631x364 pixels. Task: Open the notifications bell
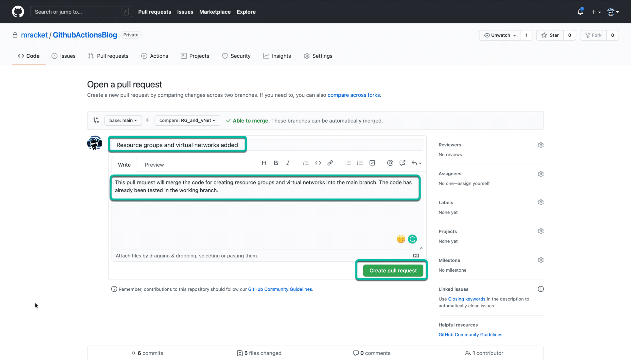click(x=580, y=12)
